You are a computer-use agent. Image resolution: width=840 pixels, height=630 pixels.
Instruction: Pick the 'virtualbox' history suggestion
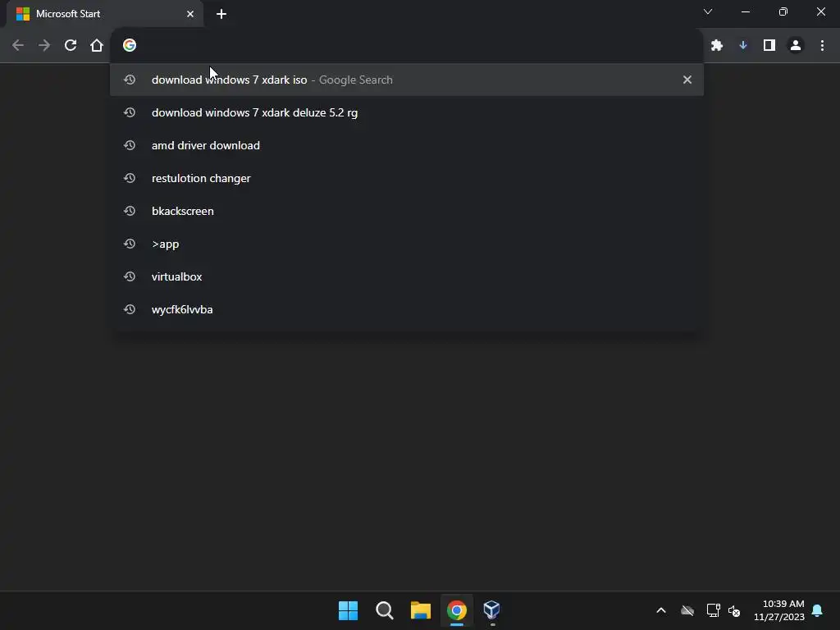point(407,276)
